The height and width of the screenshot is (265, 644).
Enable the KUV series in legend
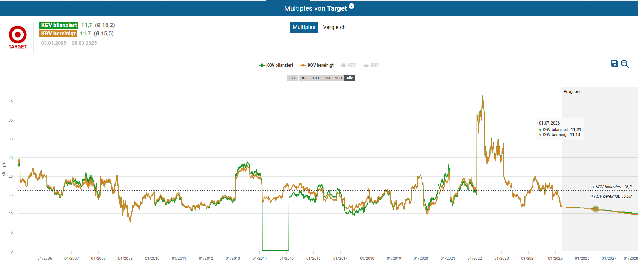371,65
